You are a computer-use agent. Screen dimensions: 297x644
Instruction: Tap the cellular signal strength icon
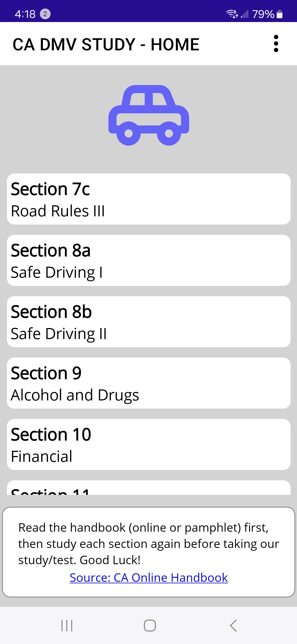pyautogui.click(x=244, y=14)
